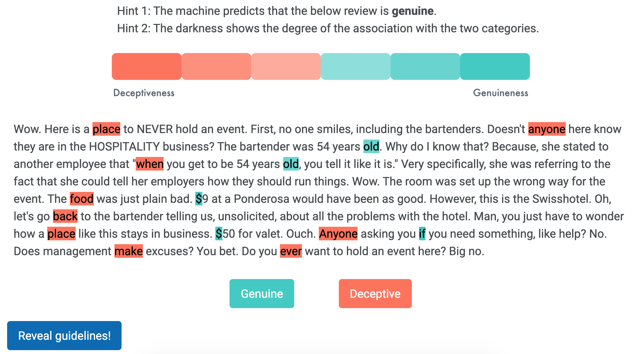
Task: Select the lightest pink legend swatch
Action: [286, 67]
